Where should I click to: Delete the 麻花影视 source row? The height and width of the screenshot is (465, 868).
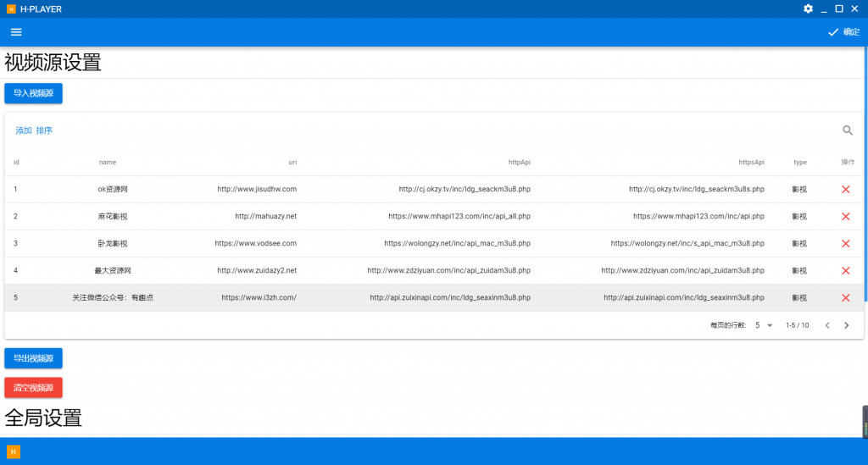coord(845,216)
